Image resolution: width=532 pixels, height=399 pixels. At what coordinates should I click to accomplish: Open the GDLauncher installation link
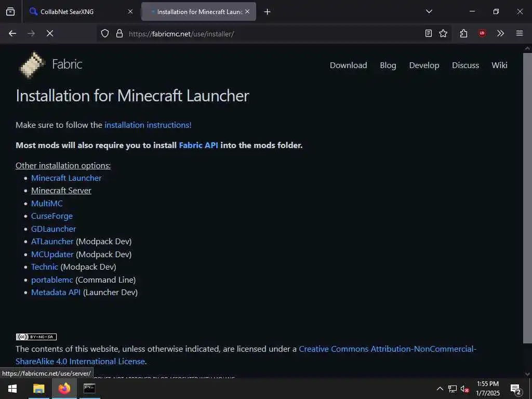54,229
